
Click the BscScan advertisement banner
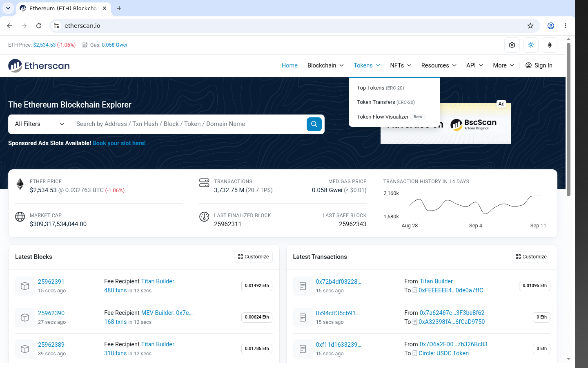(446, 123)
